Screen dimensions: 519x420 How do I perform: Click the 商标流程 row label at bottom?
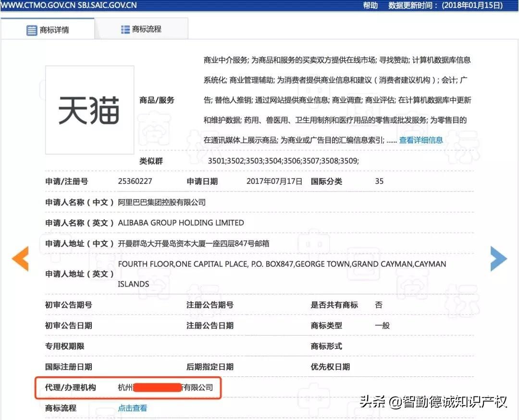(x=61, y=408)
